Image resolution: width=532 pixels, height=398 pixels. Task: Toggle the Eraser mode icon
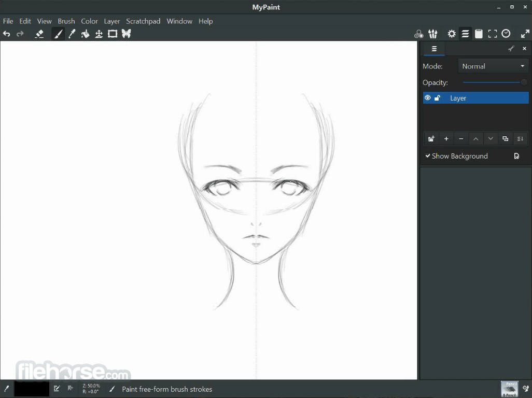pos(39,34)
